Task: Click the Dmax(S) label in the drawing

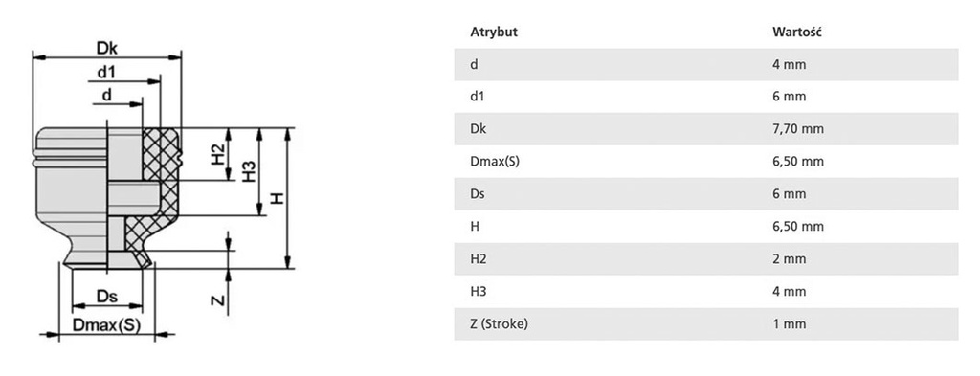Action: click(107, 324)
